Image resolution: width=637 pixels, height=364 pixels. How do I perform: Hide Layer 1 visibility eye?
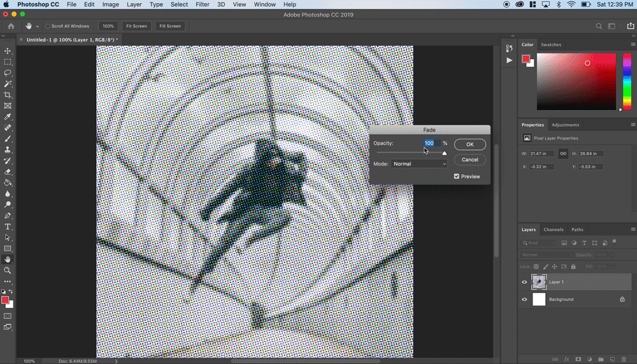(524, 282)
